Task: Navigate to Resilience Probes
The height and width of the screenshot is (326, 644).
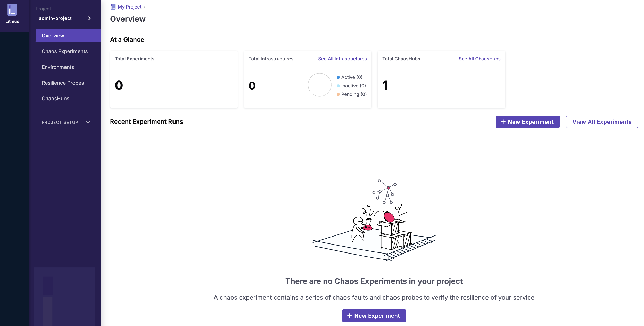Action: pyautogui.click(x=63, y=83)
